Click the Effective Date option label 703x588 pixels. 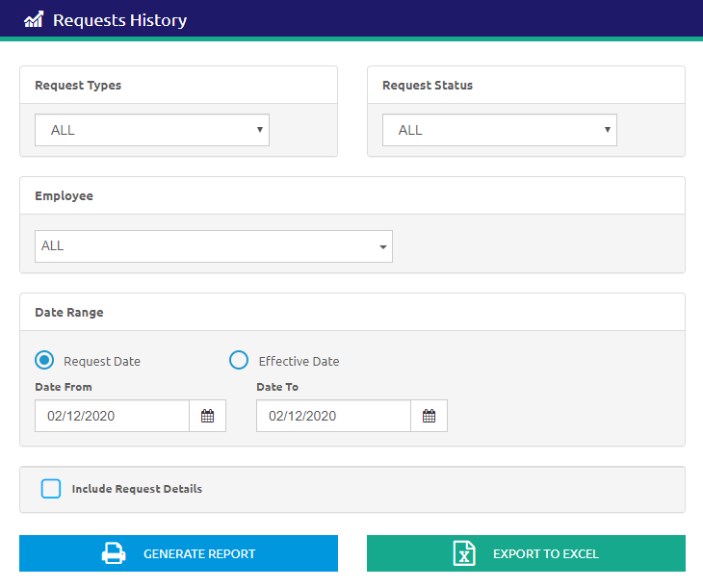coord(299,362)
